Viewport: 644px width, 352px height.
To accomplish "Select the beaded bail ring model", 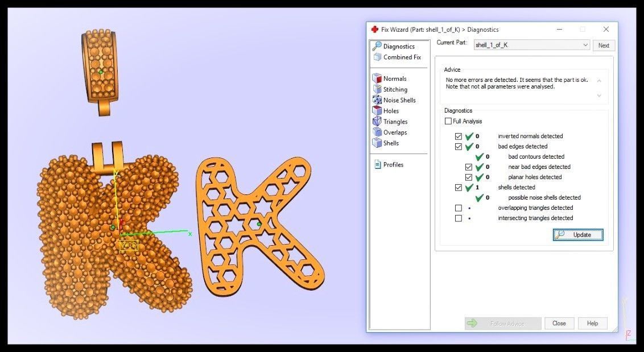I will [x=100, y=72].
